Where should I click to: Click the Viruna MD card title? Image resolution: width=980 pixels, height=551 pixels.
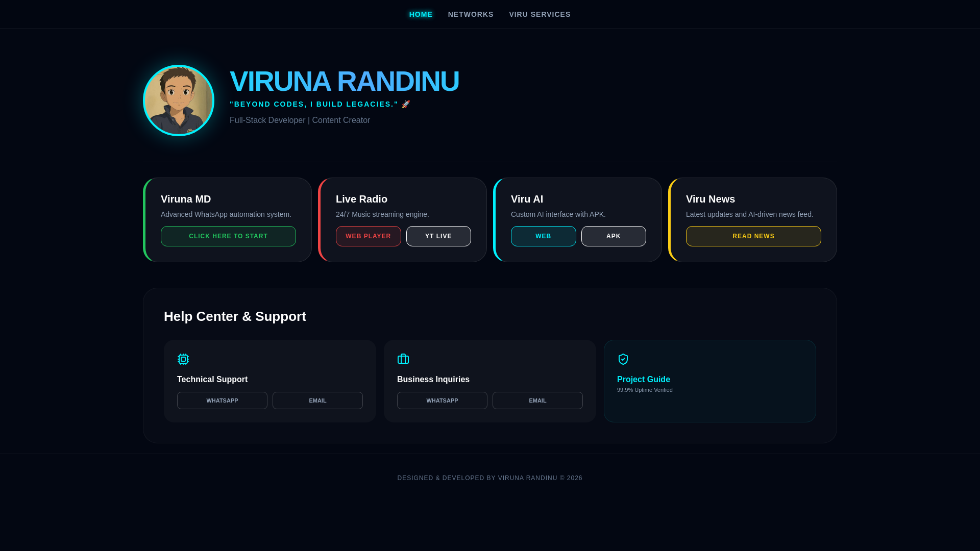(x=186, y=199)
